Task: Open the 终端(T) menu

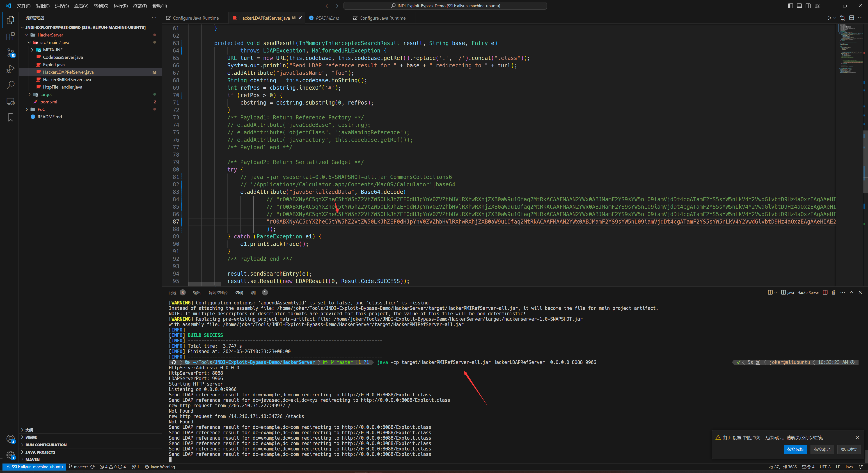Action: (140, 6)
